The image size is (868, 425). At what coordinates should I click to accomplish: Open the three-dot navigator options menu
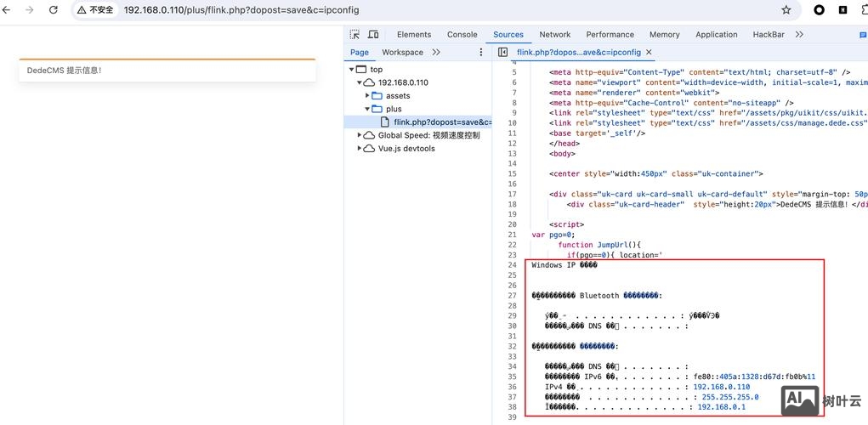coord(480,52)
